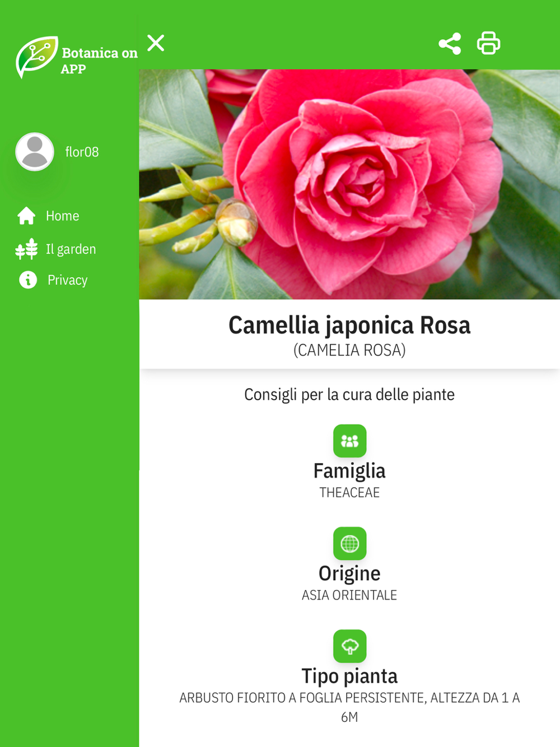The width and height of the screenshot is (560, 747).
Task: Tap the flor08 profile avatar
Action: pyautogui.click(x=35, y=152)
